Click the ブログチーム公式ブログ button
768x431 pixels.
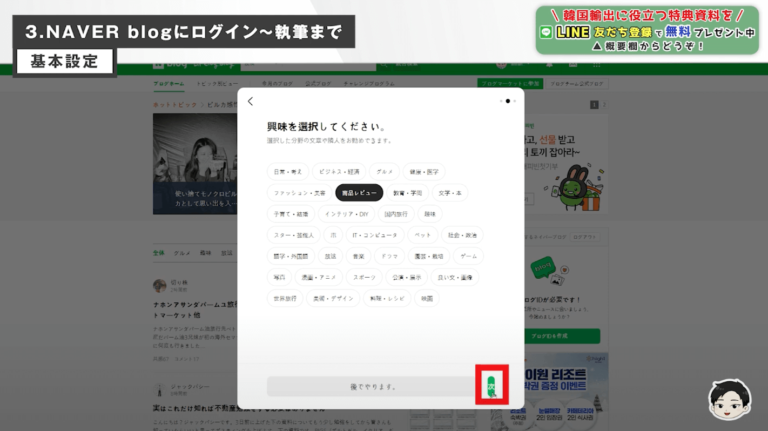click(576, 84)
